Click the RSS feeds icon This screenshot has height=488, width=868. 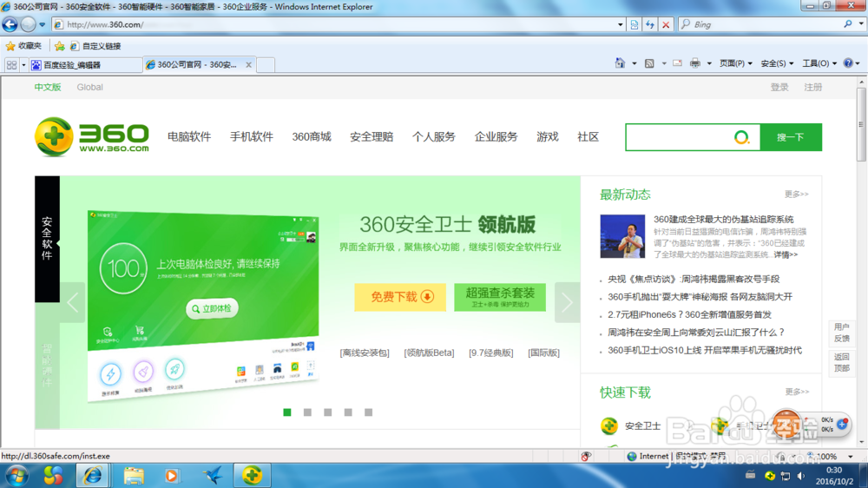coord(649,63)
